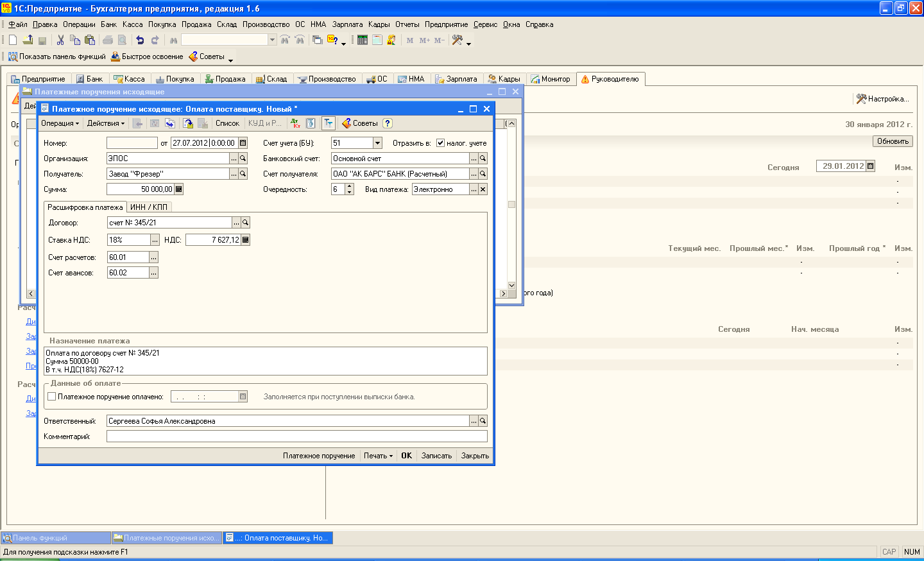Open the Операция dropdown menu
Image resolution: width=924 pixels, height=561 pixels.
pyautogui.click(x=60, y=123)
